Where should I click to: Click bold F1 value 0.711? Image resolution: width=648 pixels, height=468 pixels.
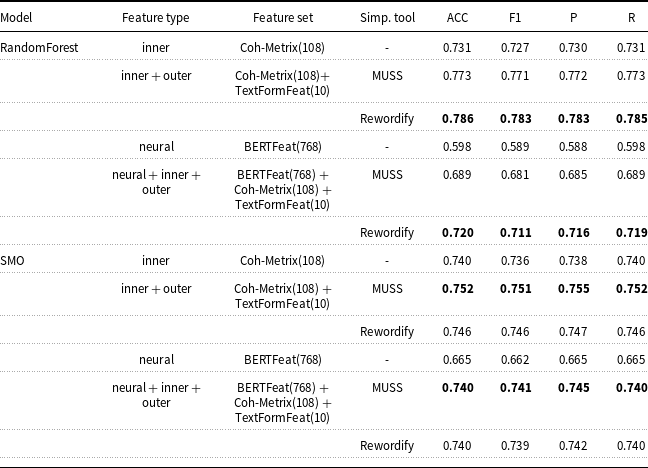515,233
